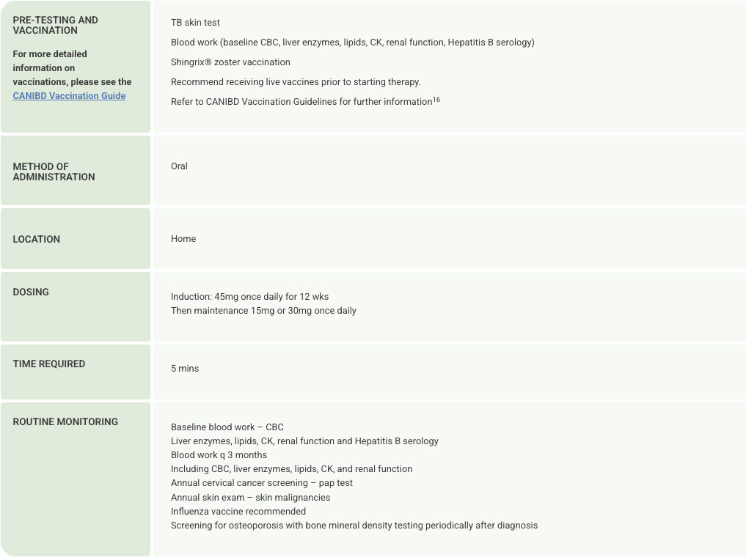This screenshot has height=560, width=746.
Task: Click the '5 mins' time value
Action: tap(185, 369)
